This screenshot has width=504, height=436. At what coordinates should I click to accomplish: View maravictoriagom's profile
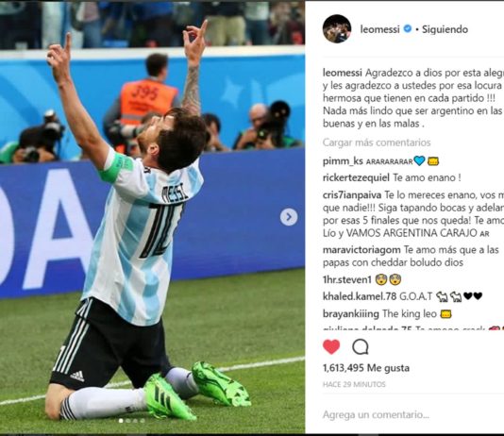361,250
